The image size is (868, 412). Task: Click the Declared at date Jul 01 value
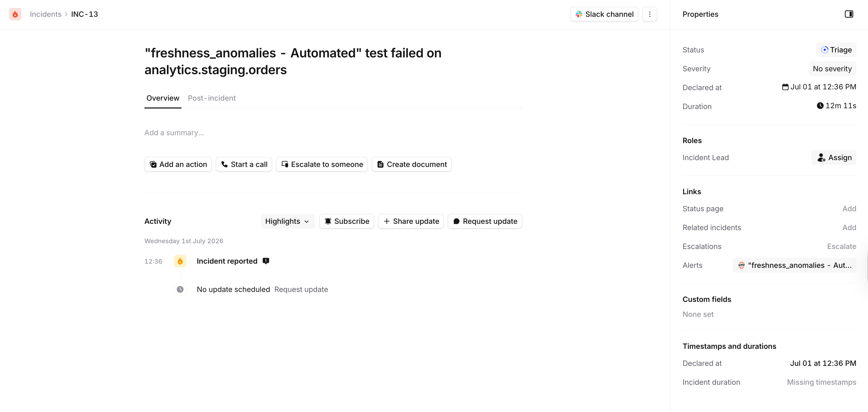coord(823,87)
